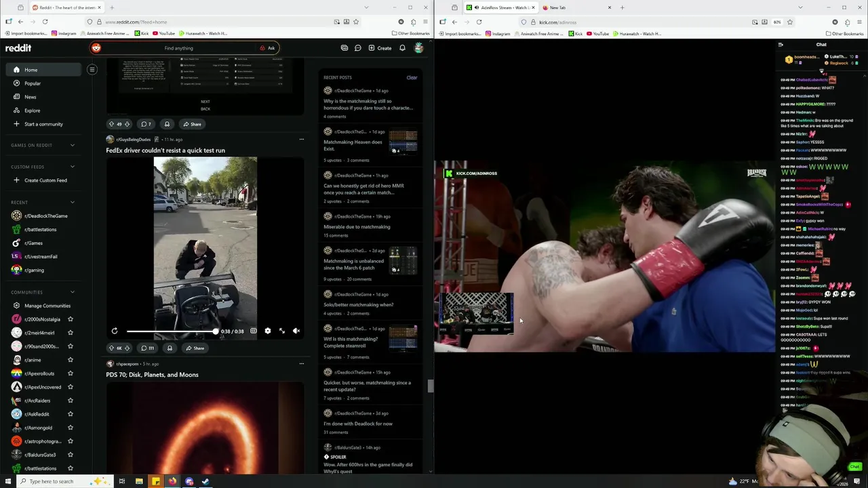The width and height of the screenshot is (868, 488).
Task: Click Create post button in header
Action: tap(380, 48)
